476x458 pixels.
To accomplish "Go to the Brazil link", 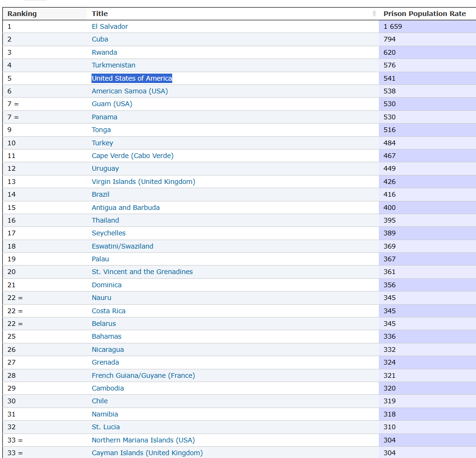I will tap(100, 194).
